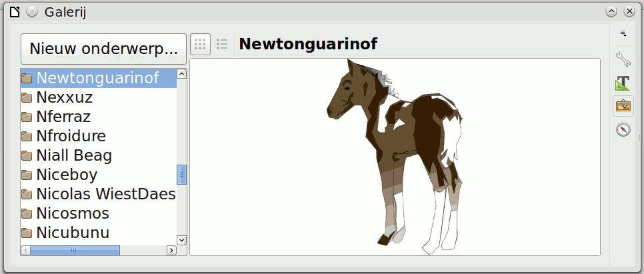644x274 pixels.
Task: Click the Nfroidure folder icon
Action: point(27,137)
